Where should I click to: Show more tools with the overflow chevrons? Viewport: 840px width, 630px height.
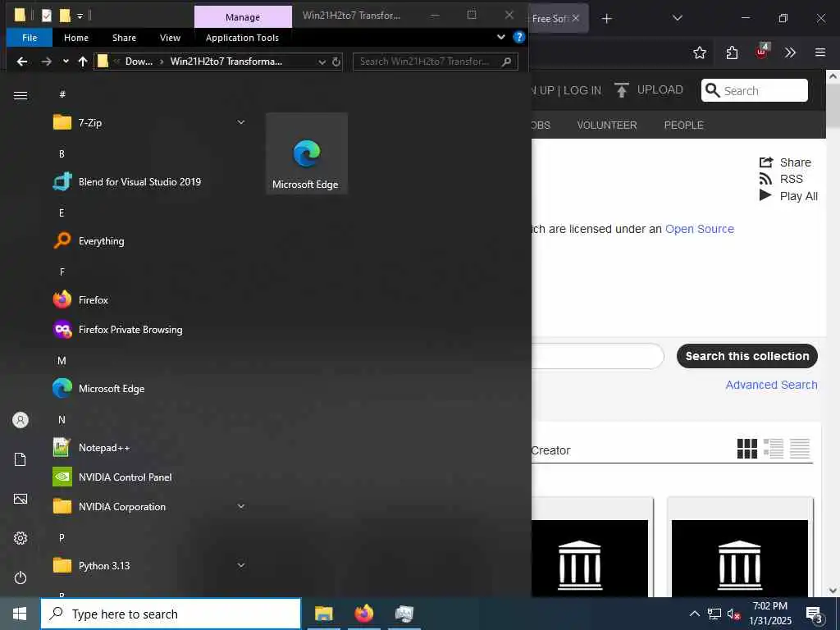[x=790, y=52]
